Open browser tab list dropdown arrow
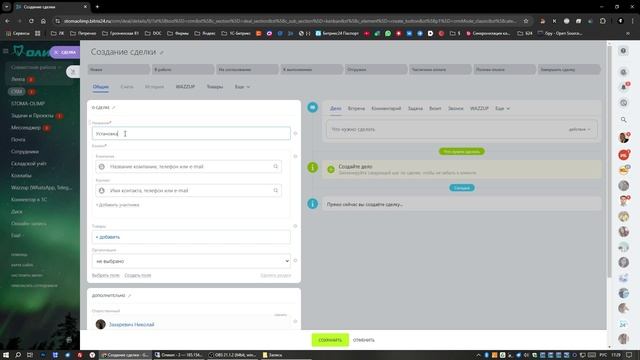Image resolution: width=640 pixels, height=360 pixels. [7, 7]
